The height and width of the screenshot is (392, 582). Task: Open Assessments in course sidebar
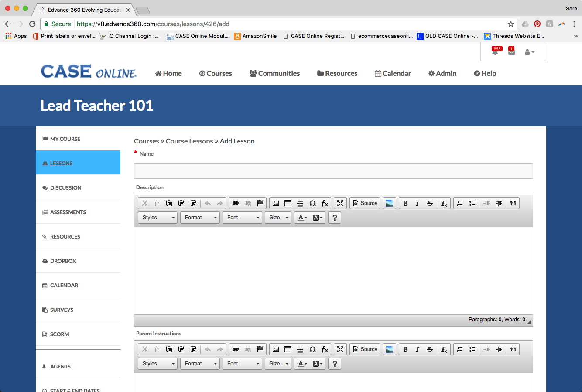click(68, 212)
